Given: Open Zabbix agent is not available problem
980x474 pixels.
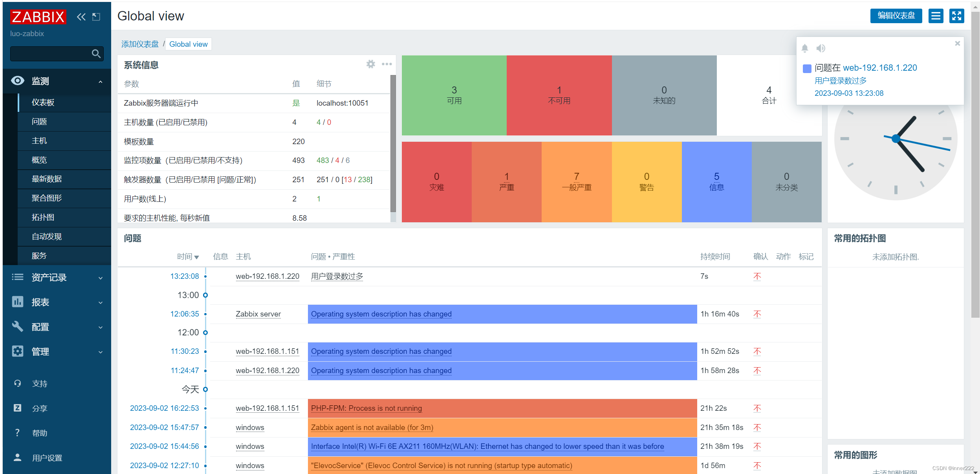Looking at the screenshot, I should [x=372, y=427].
